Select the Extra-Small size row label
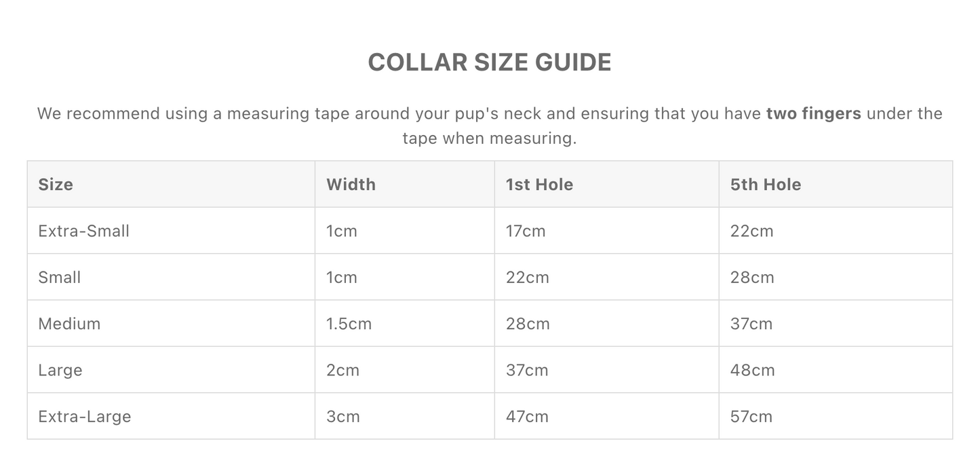This screenshot has width=980, height=469. tap(83, 231)
